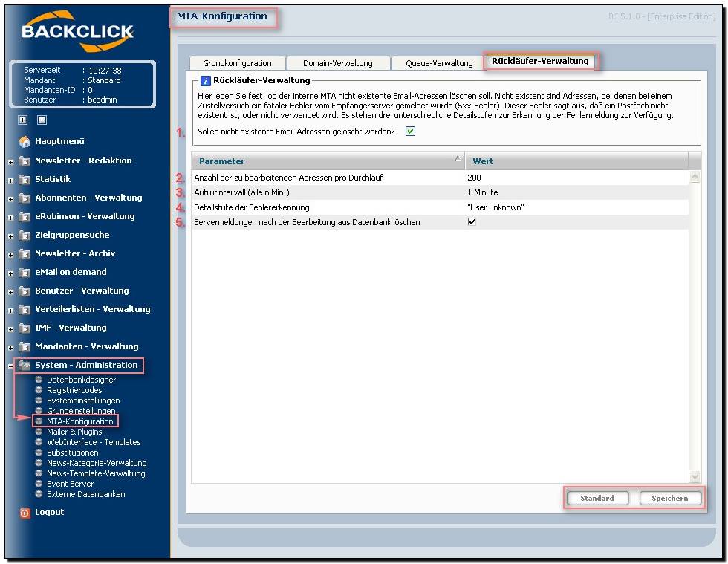Open the News-Kategorie-Verwaltung link
728x564 pixels.
pyautogui.click(x=97, y=463)
